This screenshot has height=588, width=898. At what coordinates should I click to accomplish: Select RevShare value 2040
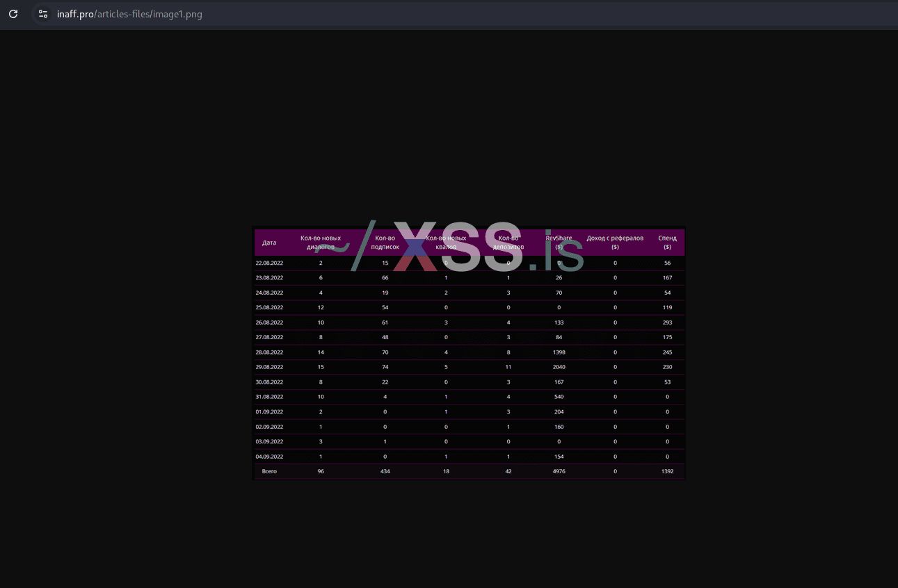click(x=559, y=368)
